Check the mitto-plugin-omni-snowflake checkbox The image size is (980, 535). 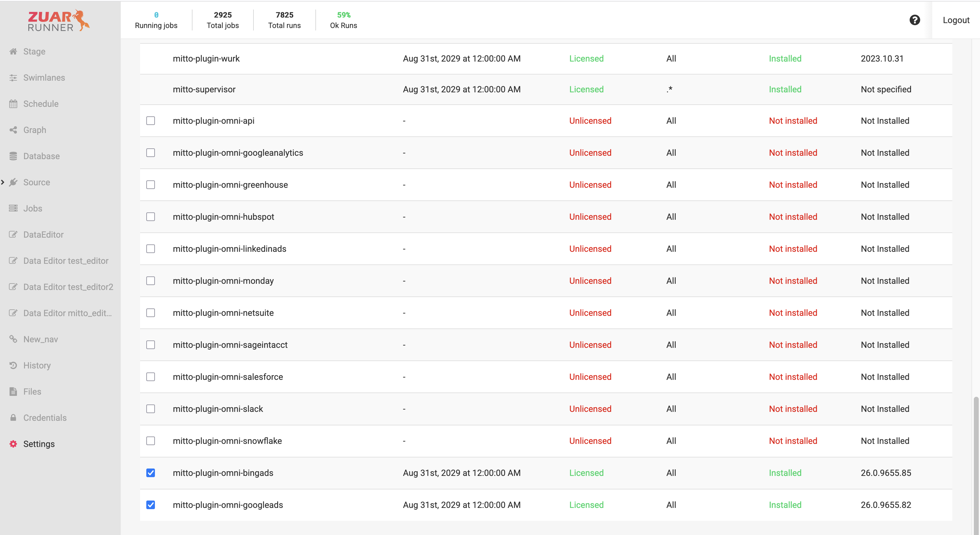coord(151,441)
